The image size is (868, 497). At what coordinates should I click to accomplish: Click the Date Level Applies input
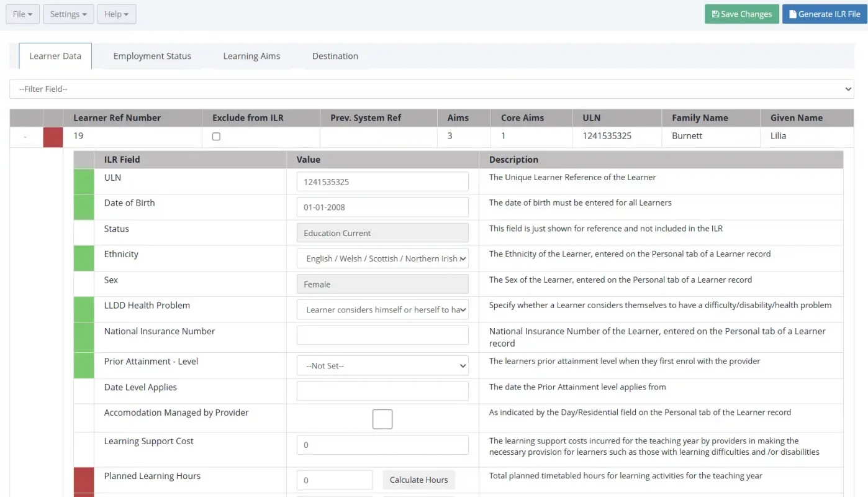(382, 391)
